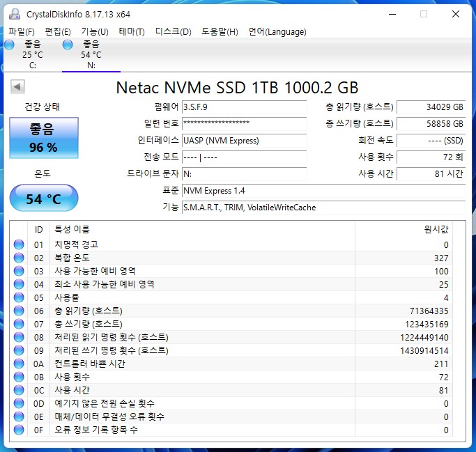Click the previous disk arrow button
476x452 pixels.
17,87
